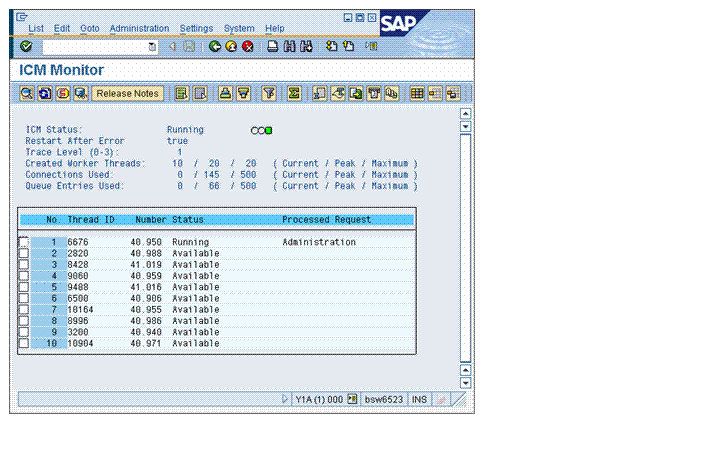
Task: Open the Administration menu
Action: pos(139,28)
